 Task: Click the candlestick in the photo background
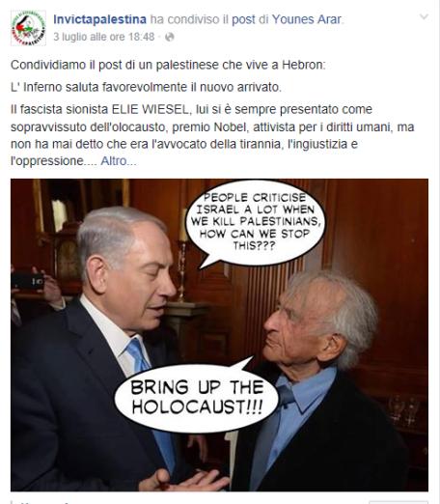pos(183,254)
